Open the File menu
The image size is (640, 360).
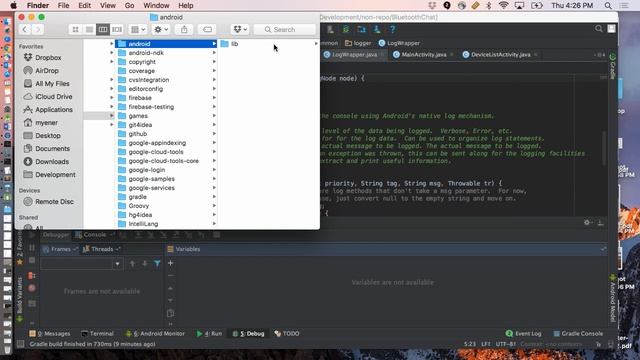pos(63,5)
